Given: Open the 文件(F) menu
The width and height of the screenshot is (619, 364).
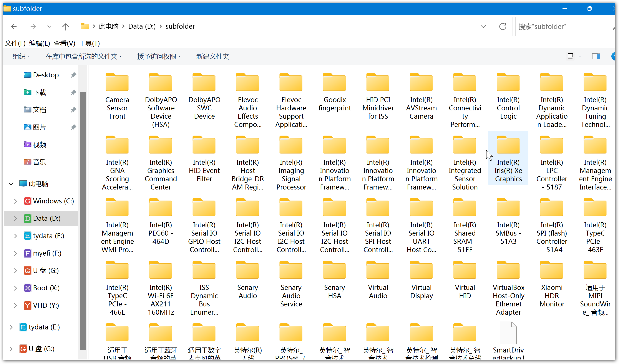Looking at the screenshot, I should tap(15, 43).
